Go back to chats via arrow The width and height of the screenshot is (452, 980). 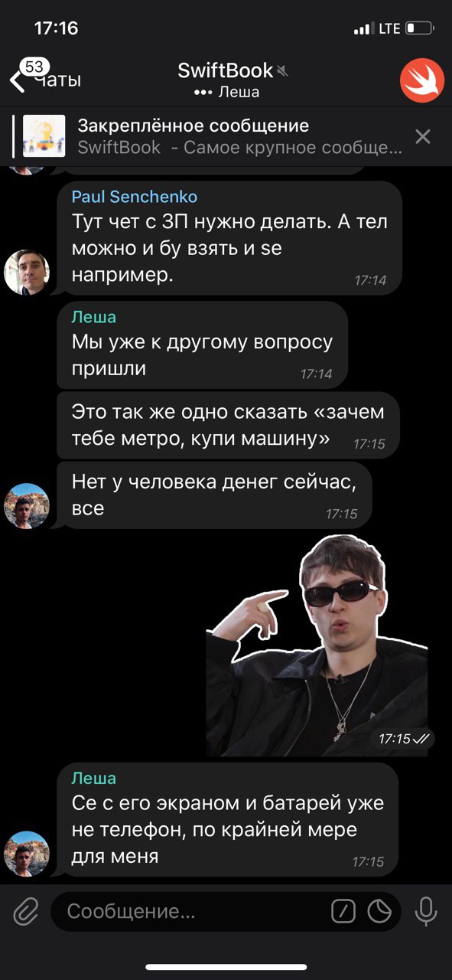click(x=17, y=80)
